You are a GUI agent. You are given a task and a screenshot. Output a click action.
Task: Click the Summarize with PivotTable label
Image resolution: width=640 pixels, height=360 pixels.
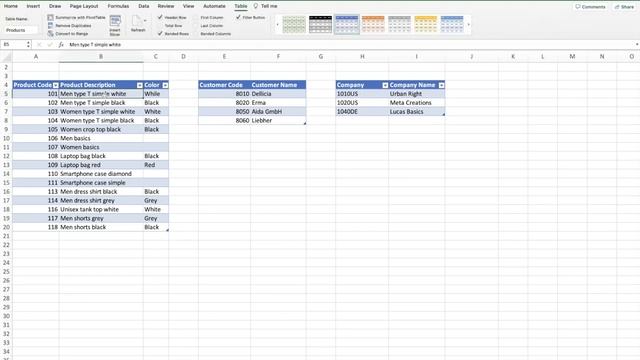pyautogui.click(x=80, y=18)
